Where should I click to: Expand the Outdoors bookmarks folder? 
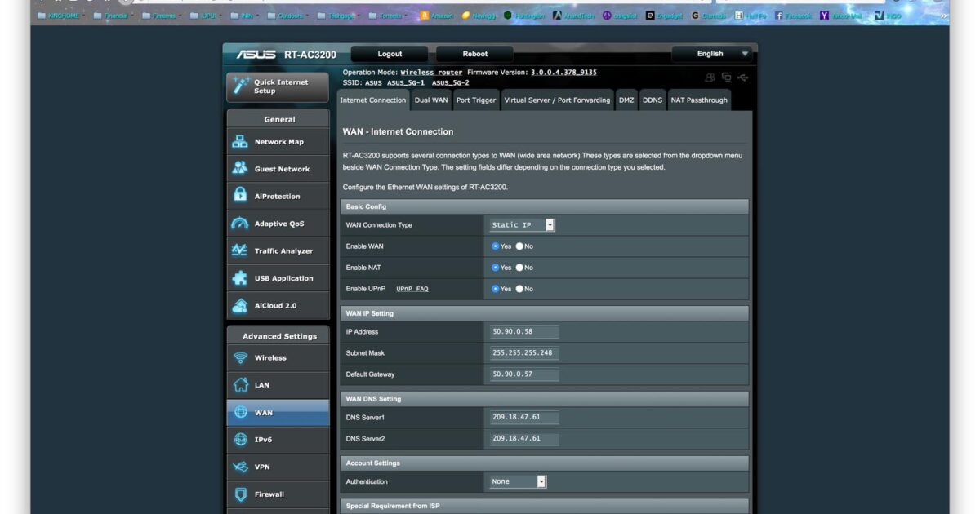[288, 16]
